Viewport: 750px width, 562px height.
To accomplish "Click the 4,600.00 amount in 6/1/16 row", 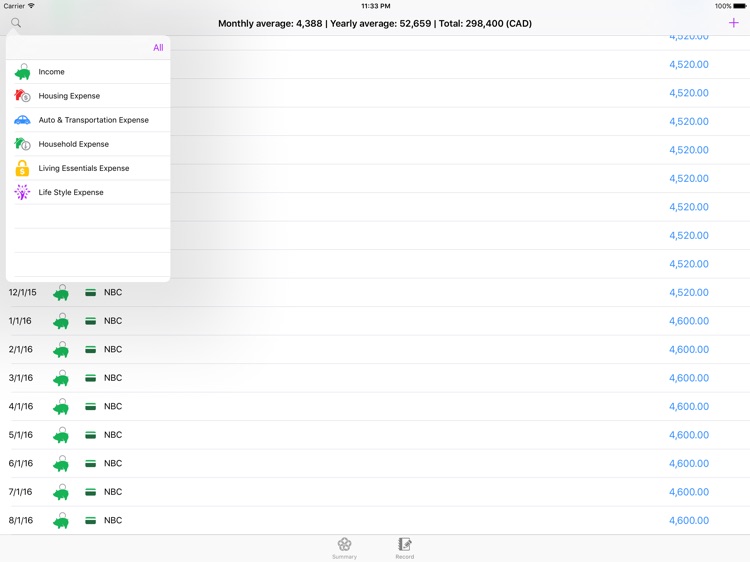I will coord(689,463).
